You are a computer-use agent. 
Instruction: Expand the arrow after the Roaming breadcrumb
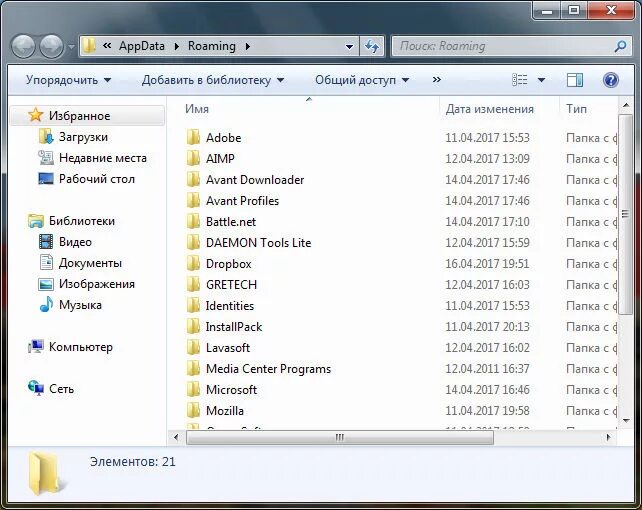(248, 46)
